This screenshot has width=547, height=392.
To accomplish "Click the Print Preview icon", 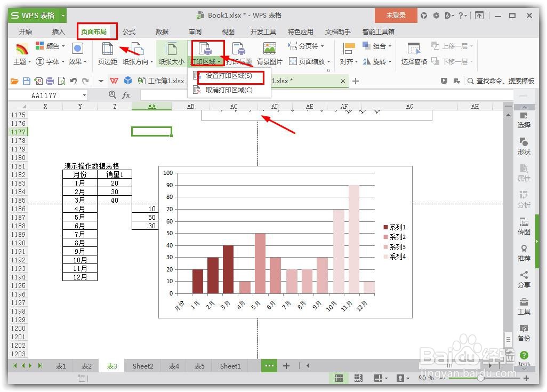I will 61,81.
